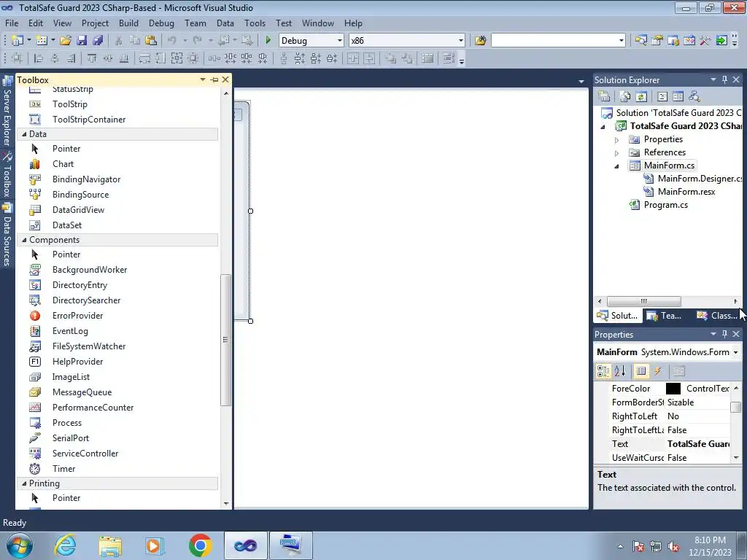Open File icon in toolbar
The width and height of the screenshot is (747, 560).
click(66, 41)
